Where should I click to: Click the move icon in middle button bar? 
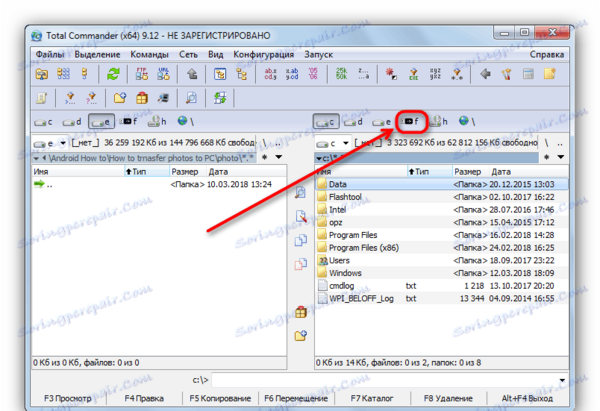pyautogui.click(x=301, y=264)
